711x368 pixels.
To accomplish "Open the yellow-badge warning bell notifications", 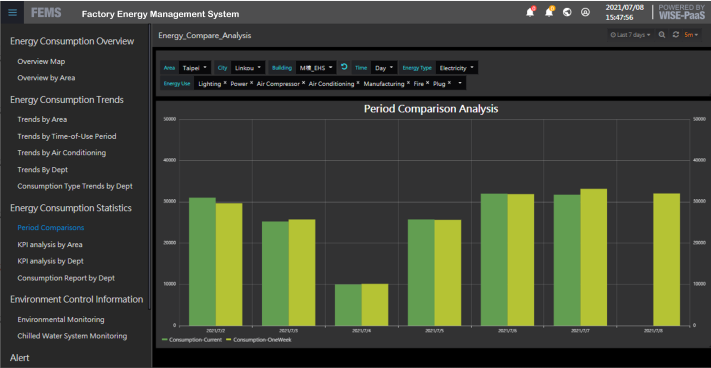I will tap(549, 12).
